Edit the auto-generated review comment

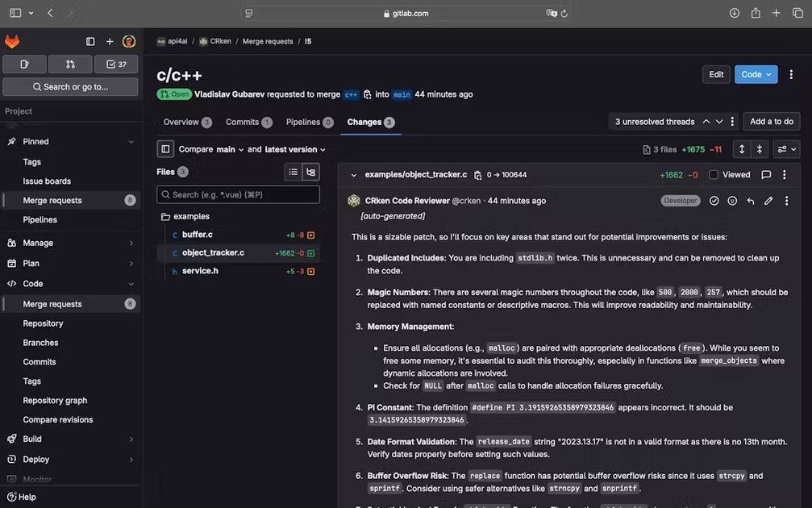tap(768, 200)
